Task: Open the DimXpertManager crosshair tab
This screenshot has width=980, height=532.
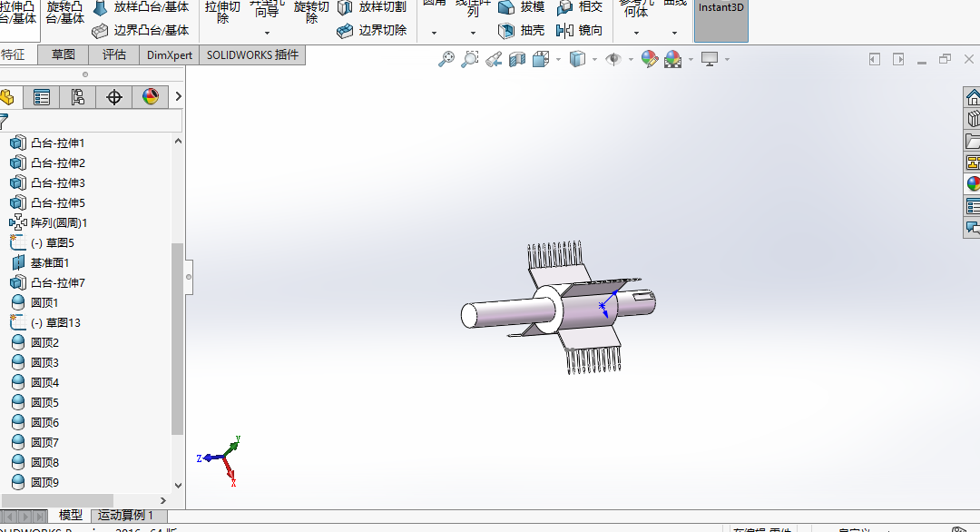Action: pos(113,97)
